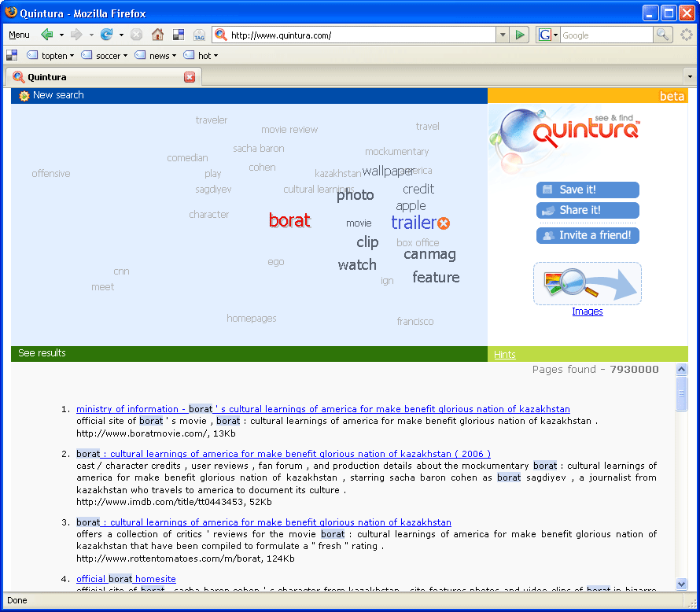Expand the soccer bookmark folder

point(105,55)
